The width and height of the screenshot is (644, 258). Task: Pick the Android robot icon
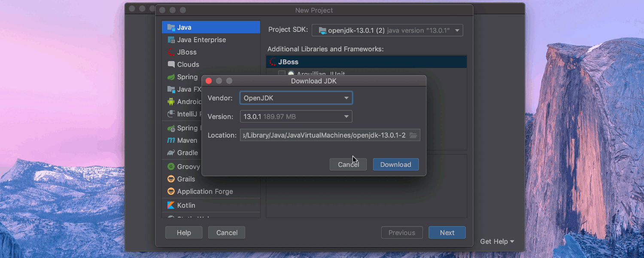coord(171,102)
